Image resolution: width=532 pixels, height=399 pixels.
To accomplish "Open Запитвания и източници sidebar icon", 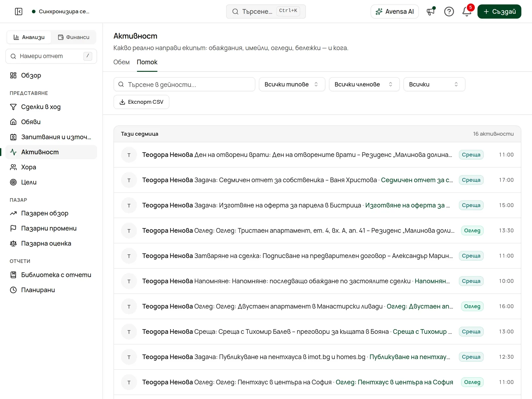I will (x=13, y=137).
